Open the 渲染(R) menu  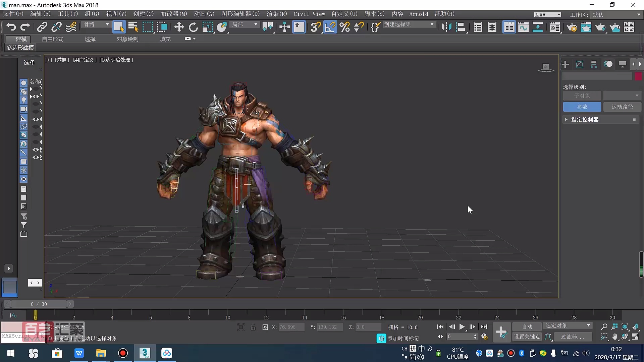276,14
